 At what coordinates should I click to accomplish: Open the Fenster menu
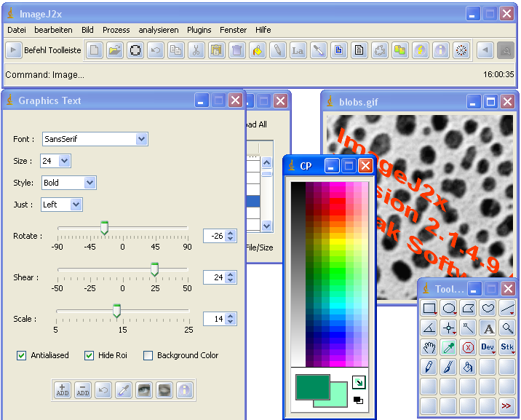click(234, 30)
